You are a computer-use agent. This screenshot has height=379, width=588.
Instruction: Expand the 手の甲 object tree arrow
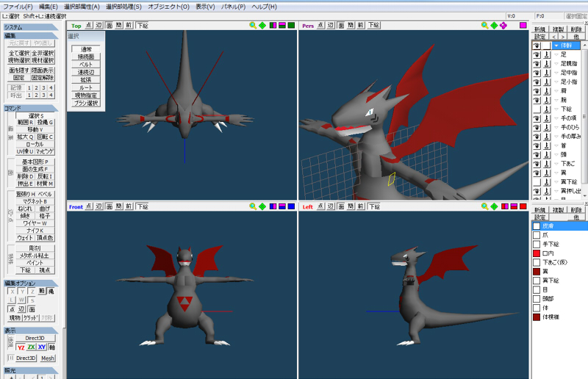click(556, 118)
